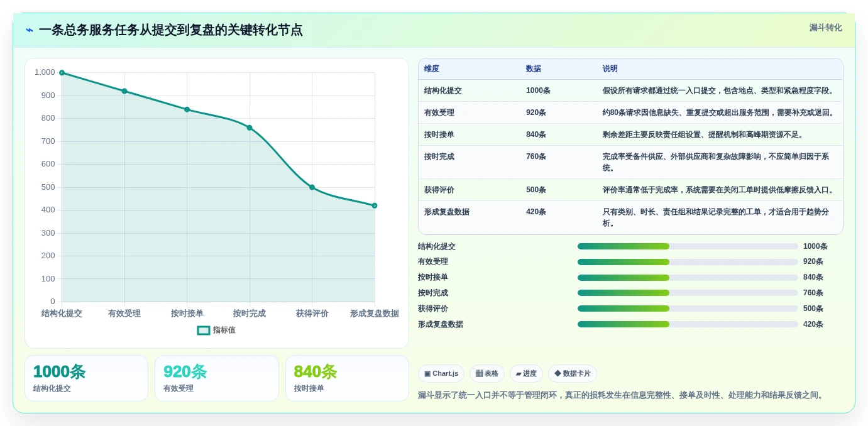This screenshot has height=426, width=868.
Task: Click the 760条 cell in the table
Action: point(536,156)
